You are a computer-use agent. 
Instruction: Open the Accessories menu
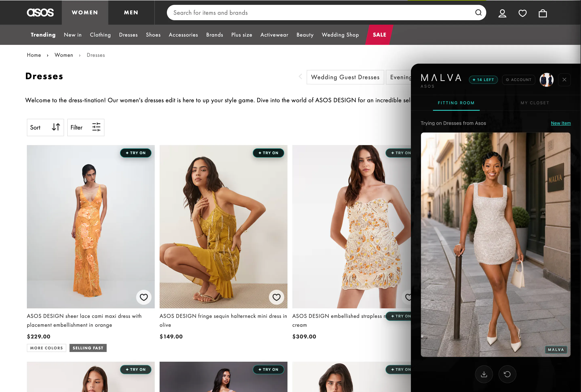point(183,35)
